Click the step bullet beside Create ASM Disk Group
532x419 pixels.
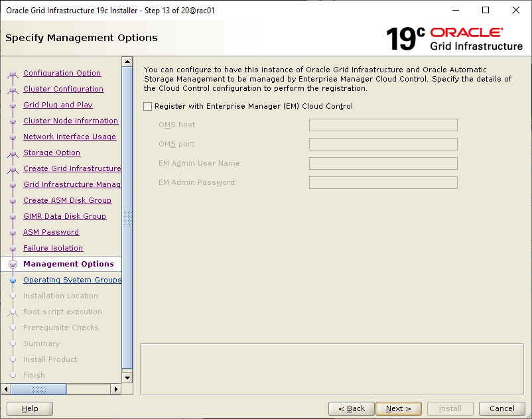point(13,201)
